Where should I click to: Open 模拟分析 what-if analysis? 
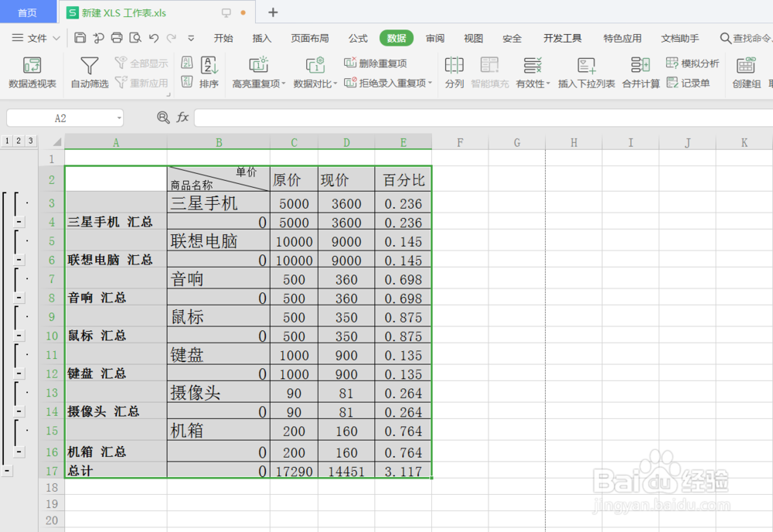click(693, 64)
